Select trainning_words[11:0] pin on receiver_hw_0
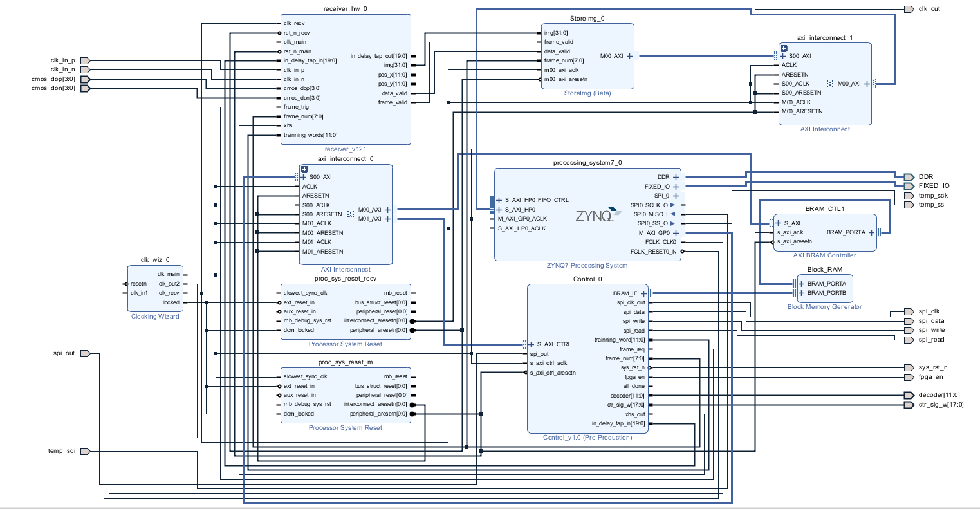Image resolution: width=980 pixels, height=509 pixels. coord(310,135)
